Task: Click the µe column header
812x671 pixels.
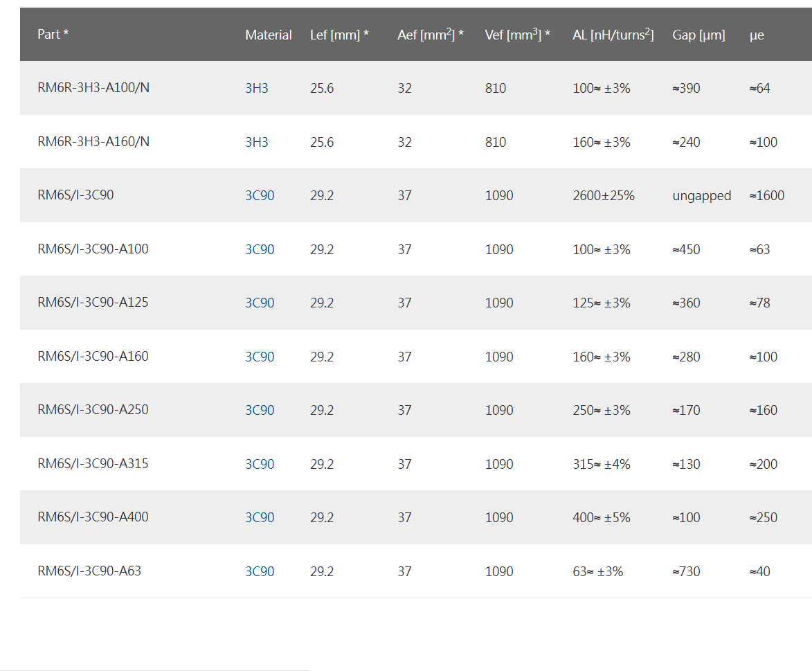Action: click(757, 35)
